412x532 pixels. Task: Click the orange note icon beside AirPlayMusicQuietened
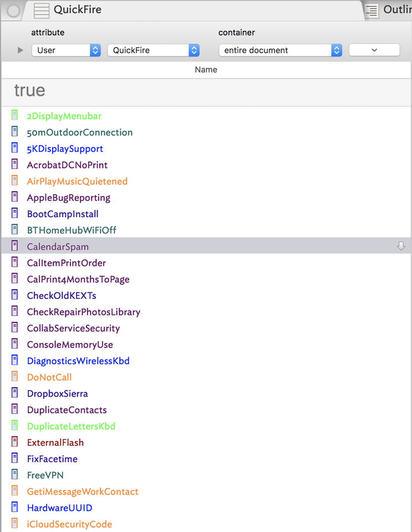click(x=14, y=181)
